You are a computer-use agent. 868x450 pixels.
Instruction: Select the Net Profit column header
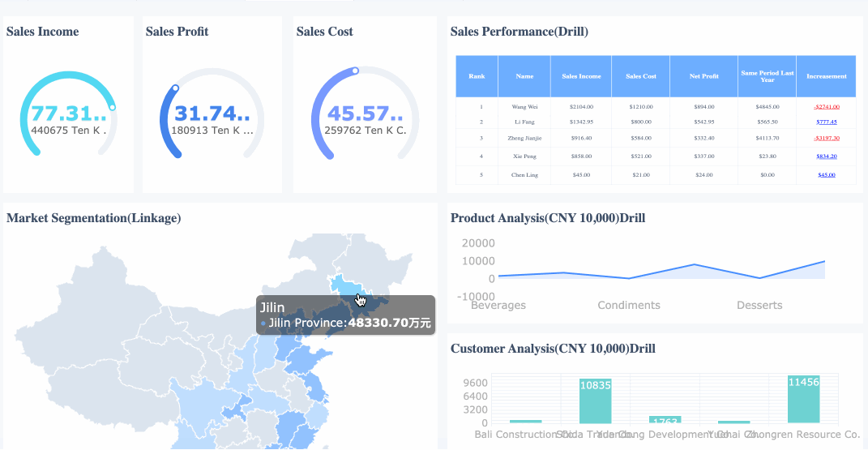coord(704,76)
